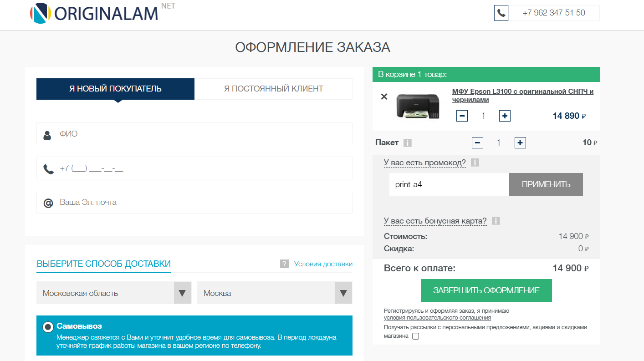This screenshot has width=644, height=361.
Task: Click the person icon beside ФИО
Action: [47, 135]
